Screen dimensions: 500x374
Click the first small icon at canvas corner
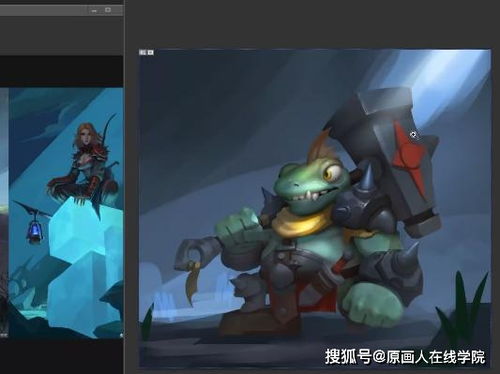click(x=143, y=52)
